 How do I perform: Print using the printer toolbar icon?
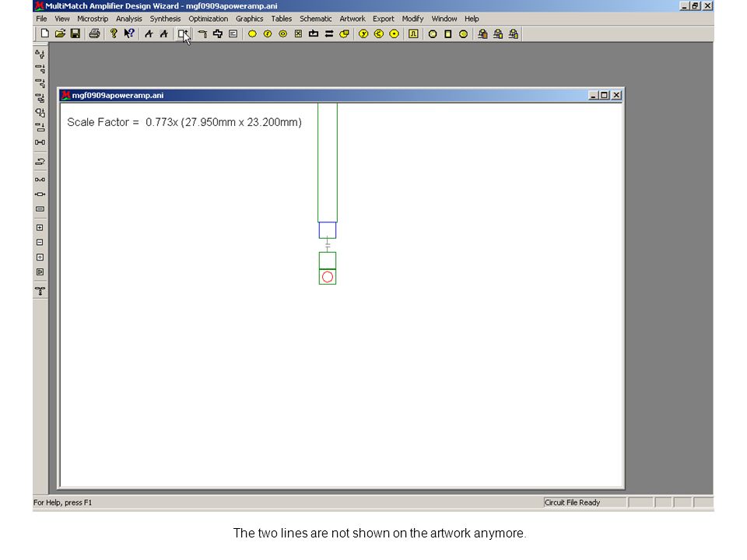click(94, 33)
